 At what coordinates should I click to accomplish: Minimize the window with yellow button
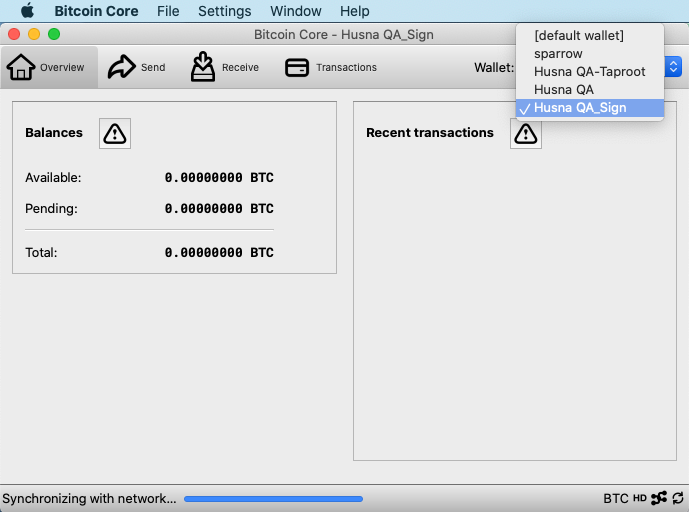tap(34, 34)
